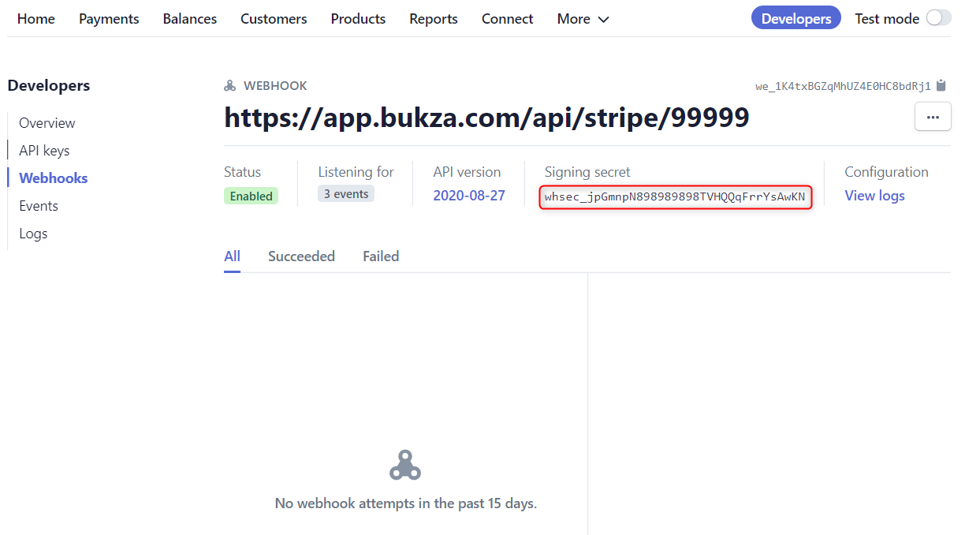Select API keys in the sidebar

44,151
